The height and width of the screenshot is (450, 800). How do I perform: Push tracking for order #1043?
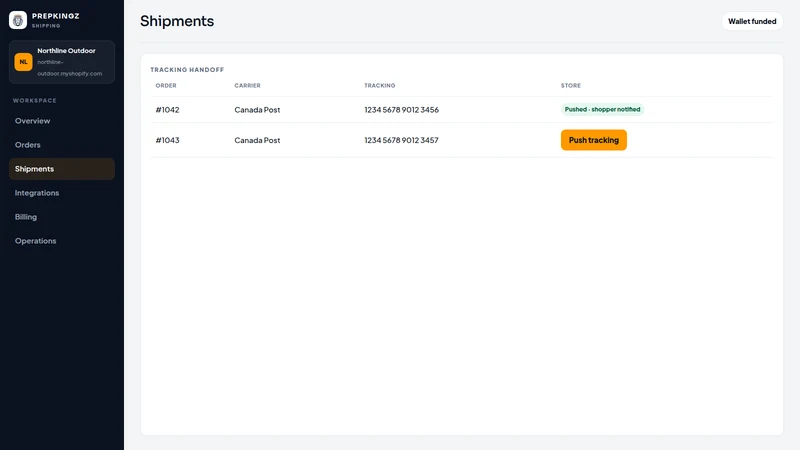(x=593, y=140)
